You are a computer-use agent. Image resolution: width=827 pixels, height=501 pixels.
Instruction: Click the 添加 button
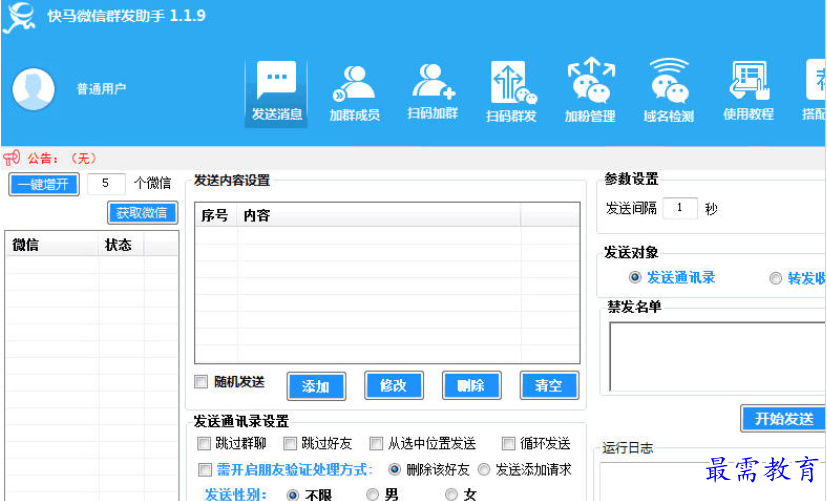point(316,386)
